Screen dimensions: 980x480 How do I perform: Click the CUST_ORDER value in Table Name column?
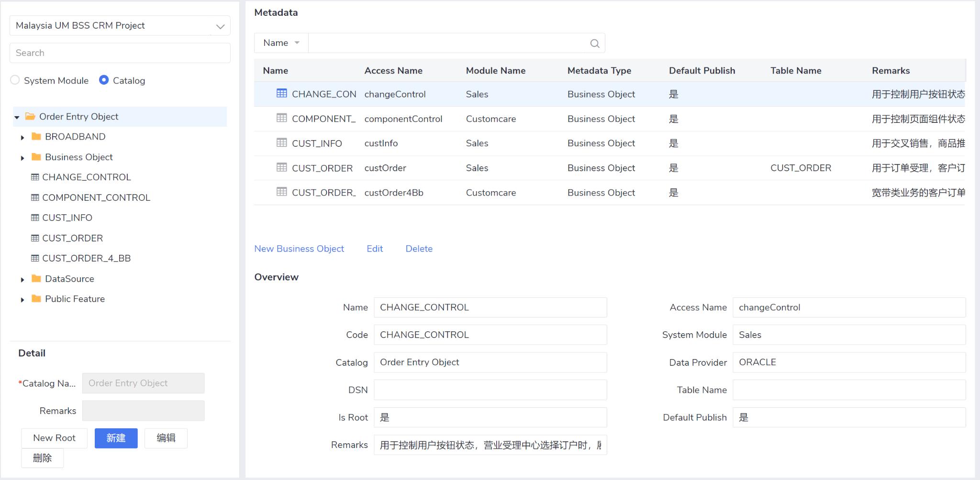[801, 168]
